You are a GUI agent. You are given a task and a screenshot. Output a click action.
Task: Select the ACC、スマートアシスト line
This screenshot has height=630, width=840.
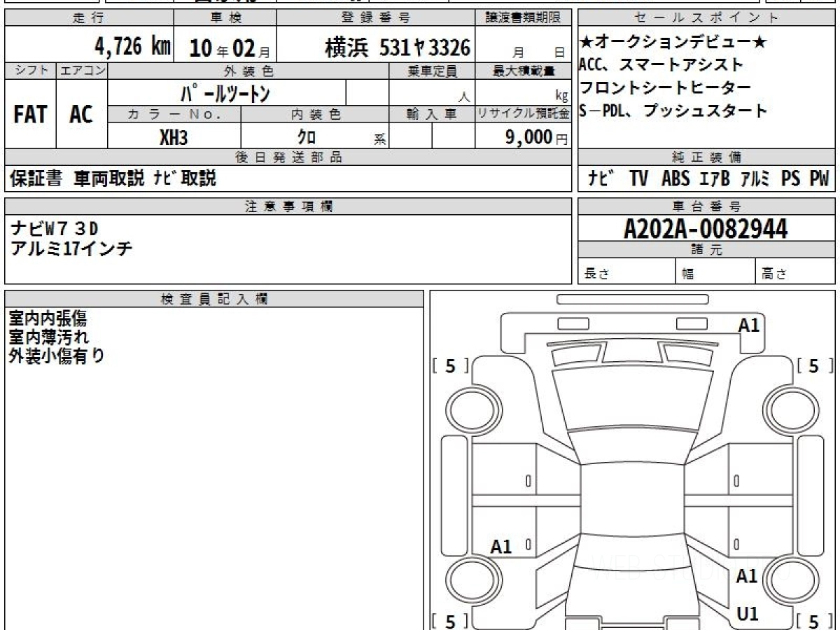point(661,65)
